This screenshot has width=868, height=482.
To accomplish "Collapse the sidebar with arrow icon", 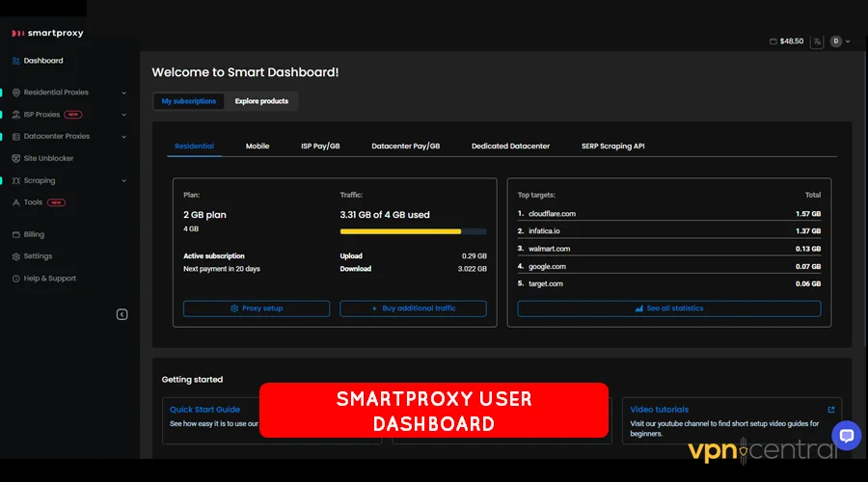I will click(x=122, y=315).
